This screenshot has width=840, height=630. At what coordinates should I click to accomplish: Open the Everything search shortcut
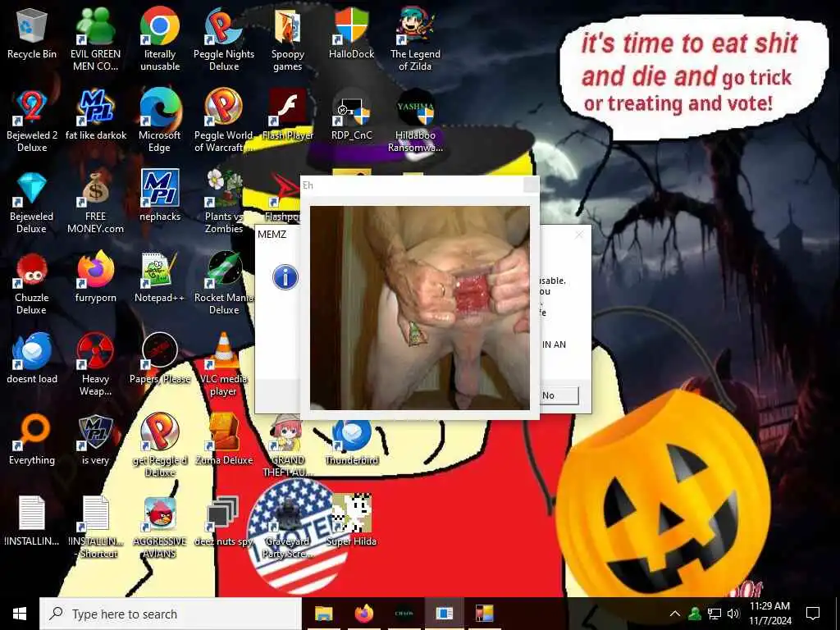tap(32, 441)
